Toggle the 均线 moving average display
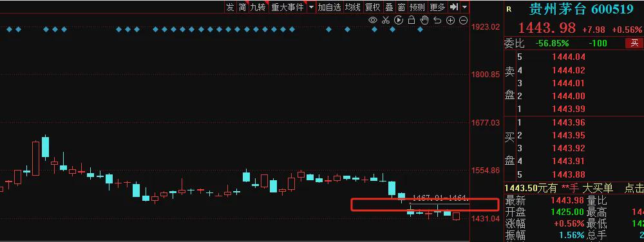 tap(352, 7)
